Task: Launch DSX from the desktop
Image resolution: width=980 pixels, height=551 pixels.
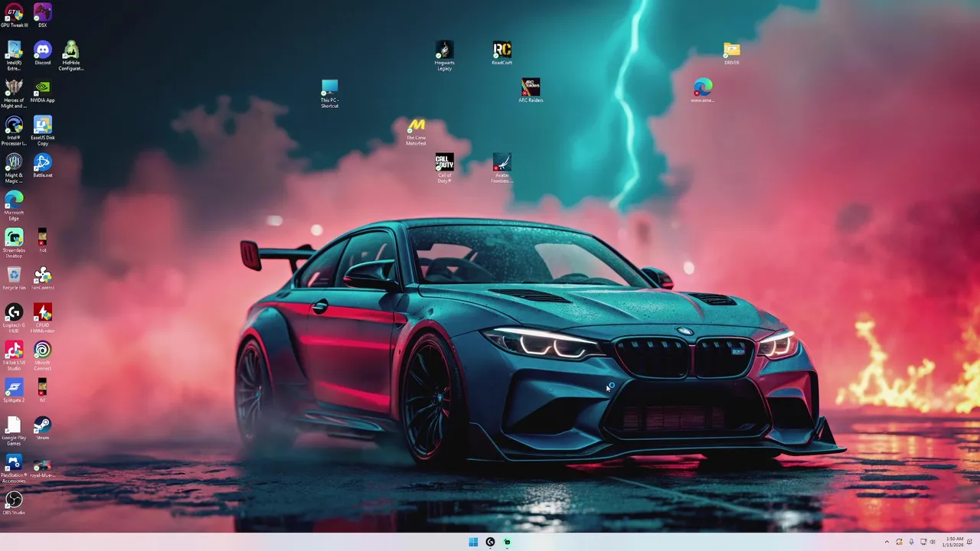Action: [x=43, y=15]
